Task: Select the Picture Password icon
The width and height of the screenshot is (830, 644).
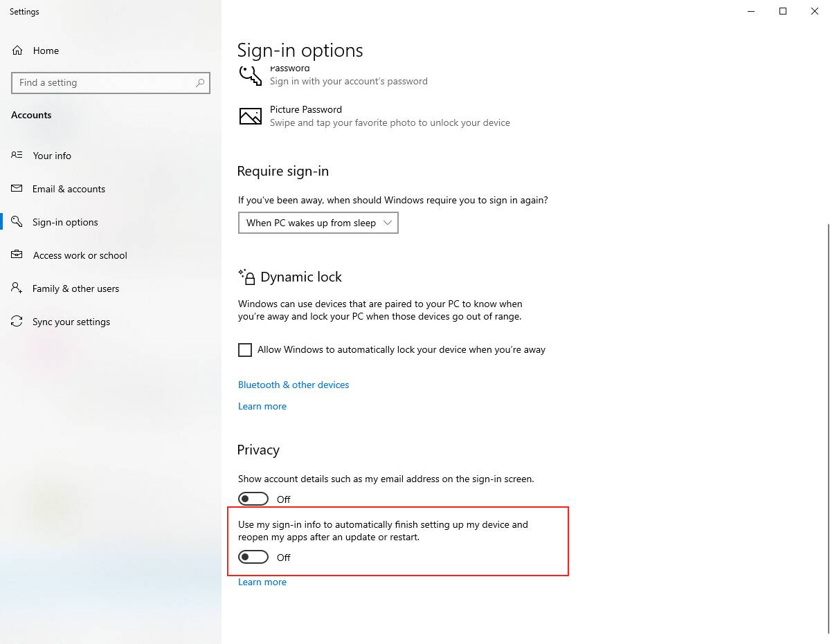Action: pyautogui.click(x=250, y=116)
